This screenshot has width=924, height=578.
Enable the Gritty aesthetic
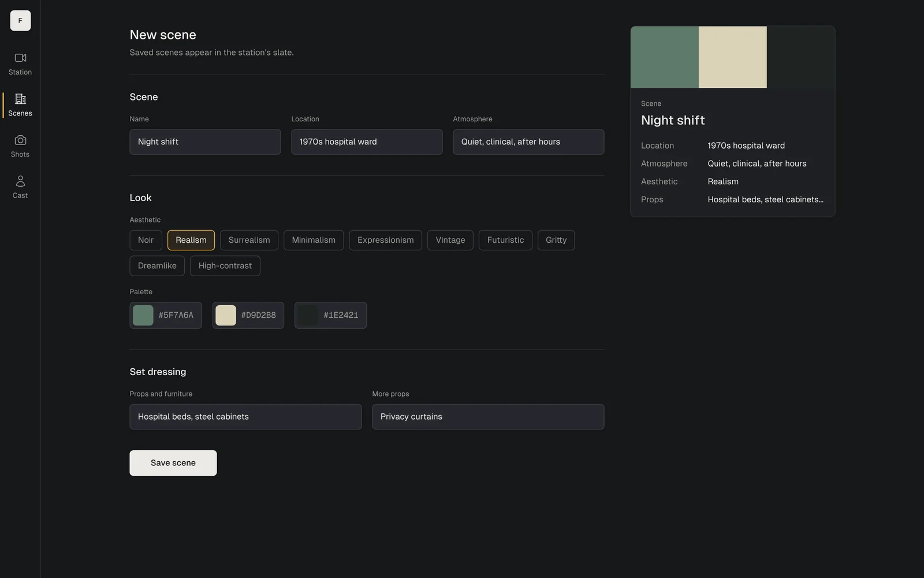[x=556, y=240]
